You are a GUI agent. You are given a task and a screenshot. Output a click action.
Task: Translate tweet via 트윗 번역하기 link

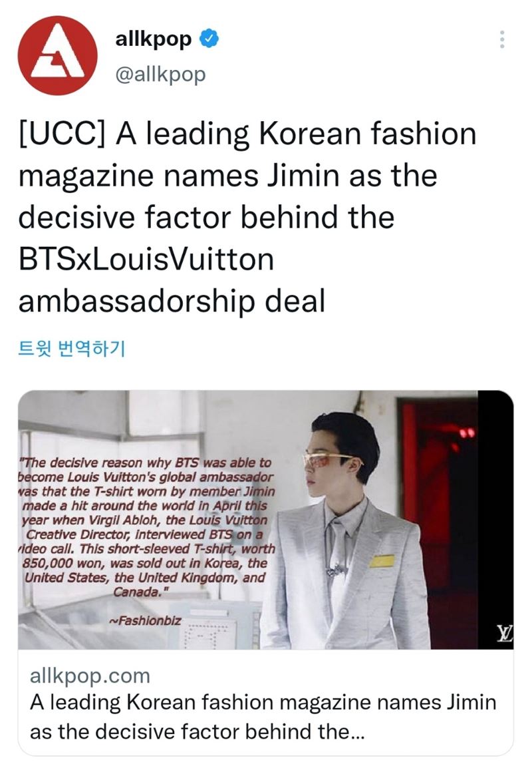[x=72, y=348]
